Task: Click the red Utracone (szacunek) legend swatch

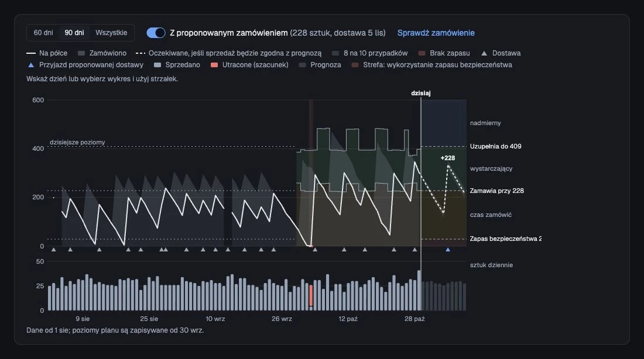Action: (x=214, y=65)
